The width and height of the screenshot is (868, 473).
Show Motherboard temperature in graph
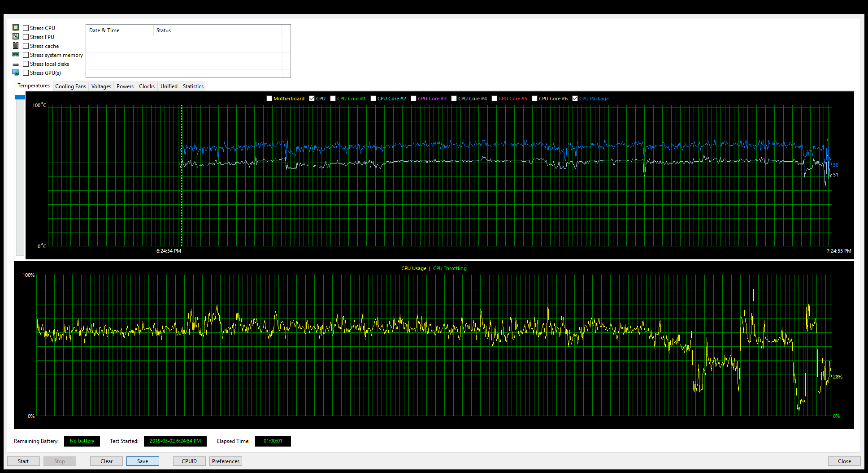click(269, 99)
